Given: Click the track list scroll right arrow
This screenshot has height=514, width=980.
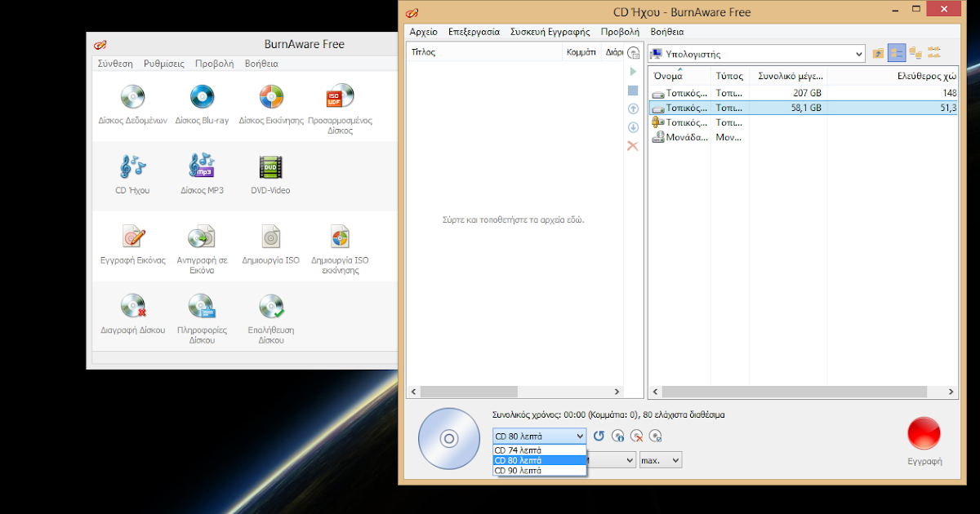Looking at the screenshot, I should coord(615,392).
